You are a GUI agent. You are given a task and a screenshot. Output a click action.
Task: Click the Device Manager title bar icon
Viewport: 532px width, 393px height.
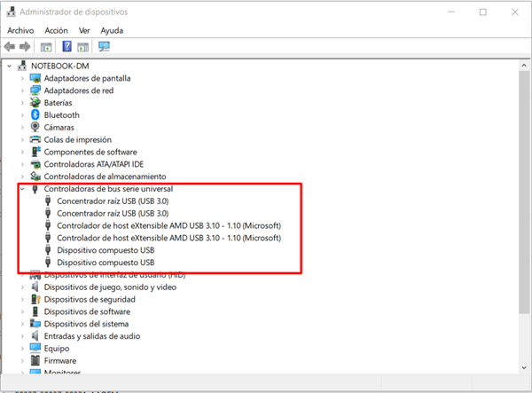12,12
